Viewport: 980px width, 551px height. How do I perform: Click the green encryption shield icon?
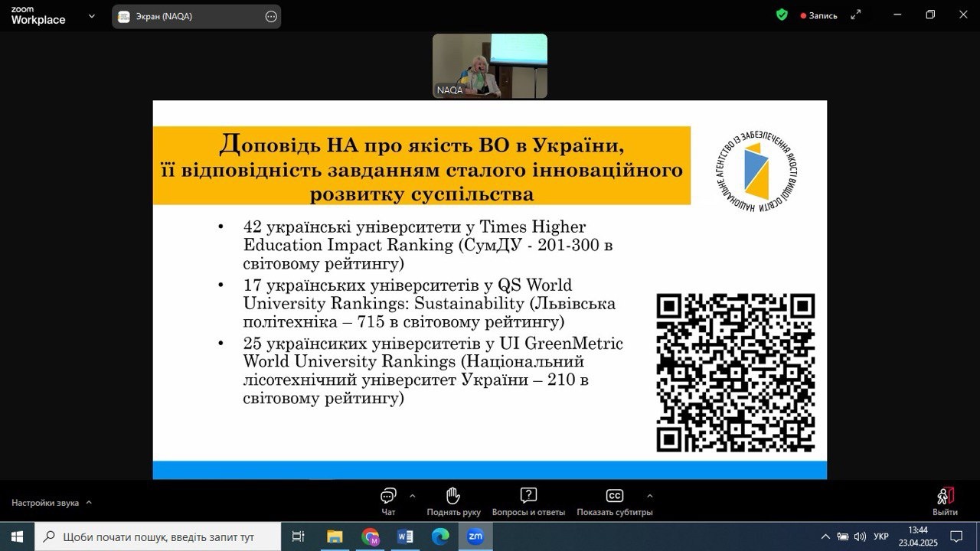tap(782, 15)
